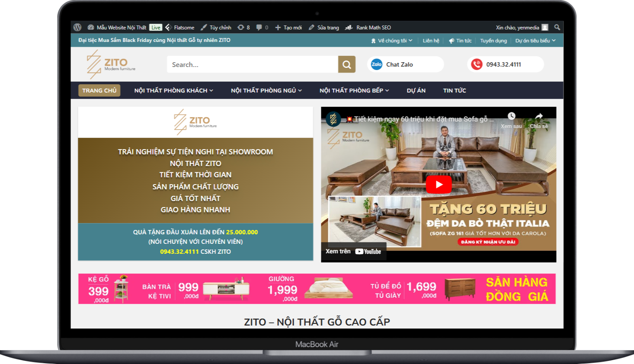This screenshot has height=364, width=634.
Task: Open the Tuyển dụng link
Action: coord(493,41)
